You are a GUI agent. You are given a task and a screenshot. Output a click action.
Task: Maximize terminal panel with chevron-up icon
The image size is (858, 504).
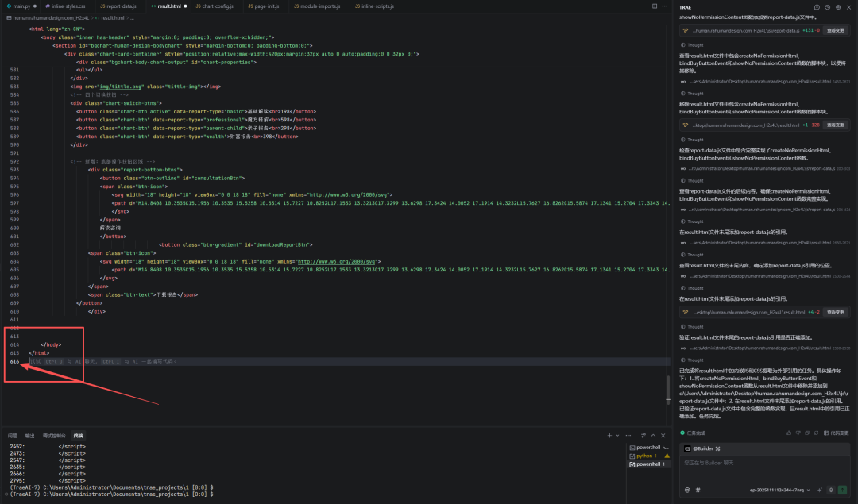[653, 436]
